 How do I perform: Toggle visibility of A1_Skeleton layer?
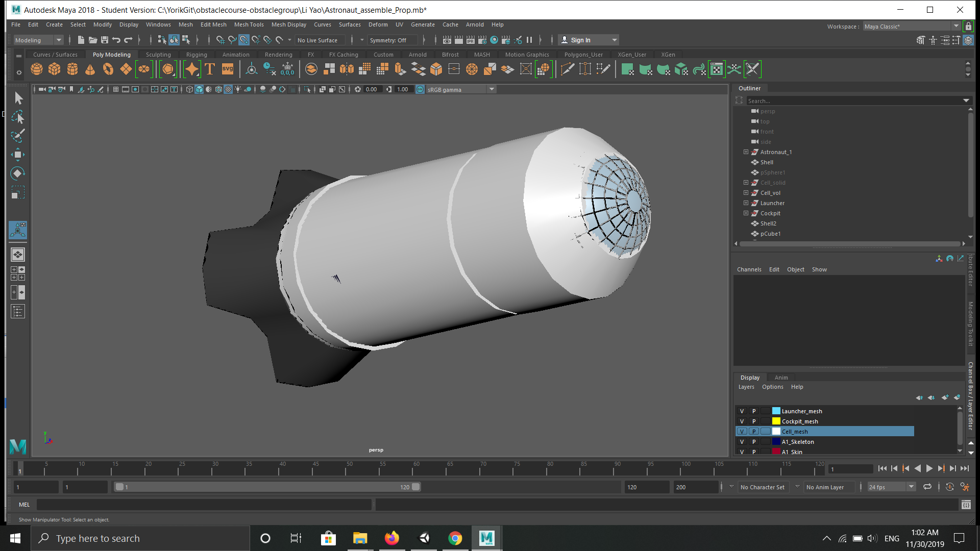tap(742, 442)
